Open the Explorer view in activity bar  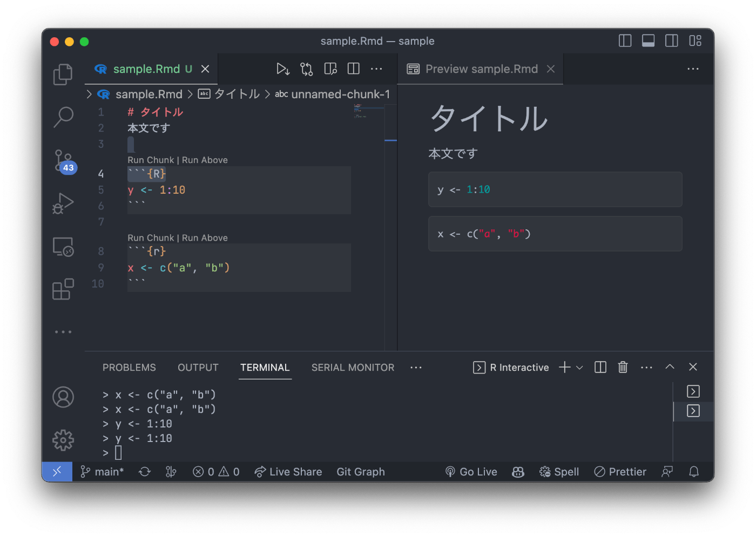(x=63, y=74)
